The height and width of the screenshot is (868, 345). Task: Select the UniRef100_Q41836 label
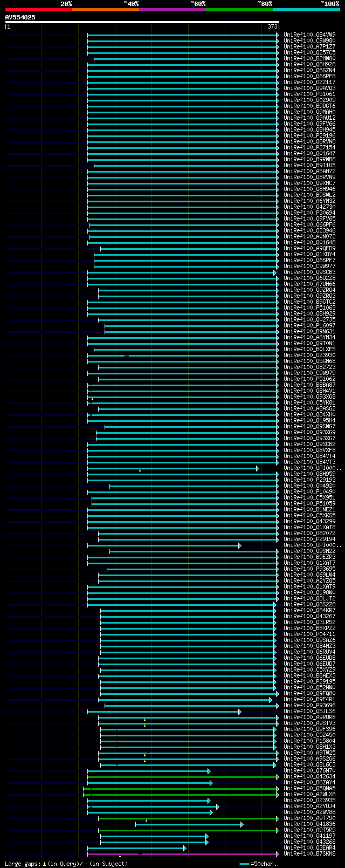coord(309,824)
